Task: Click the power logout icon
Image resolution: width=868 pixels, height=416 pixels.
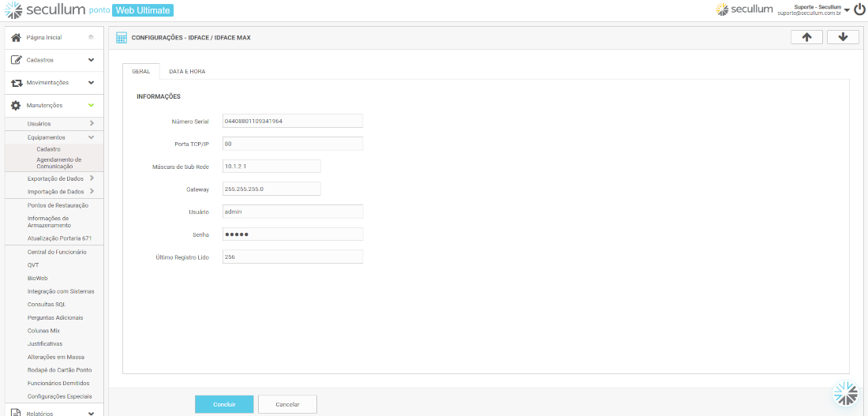Action: [x=859, y=9]
